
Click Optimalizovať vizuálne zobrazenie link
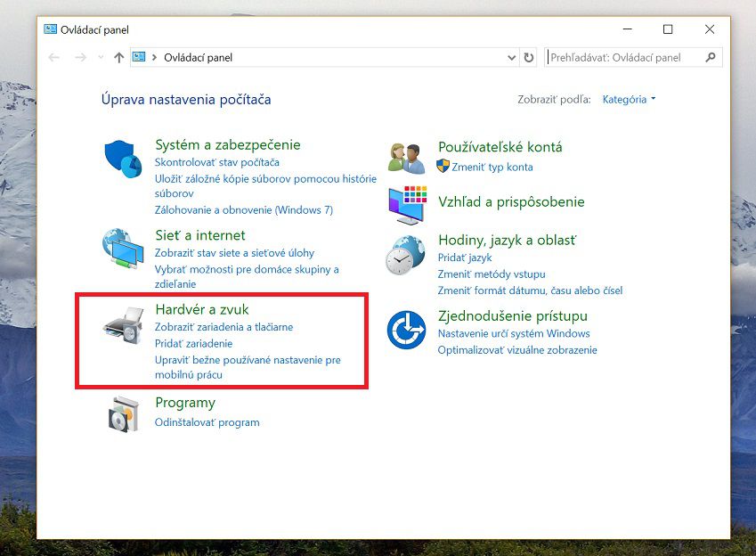[517, 350]
